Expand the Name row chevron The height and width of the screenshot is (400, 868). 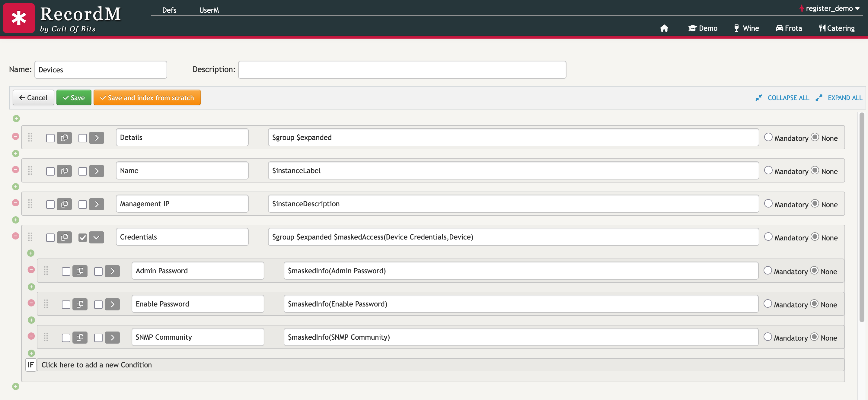(97, 171)
